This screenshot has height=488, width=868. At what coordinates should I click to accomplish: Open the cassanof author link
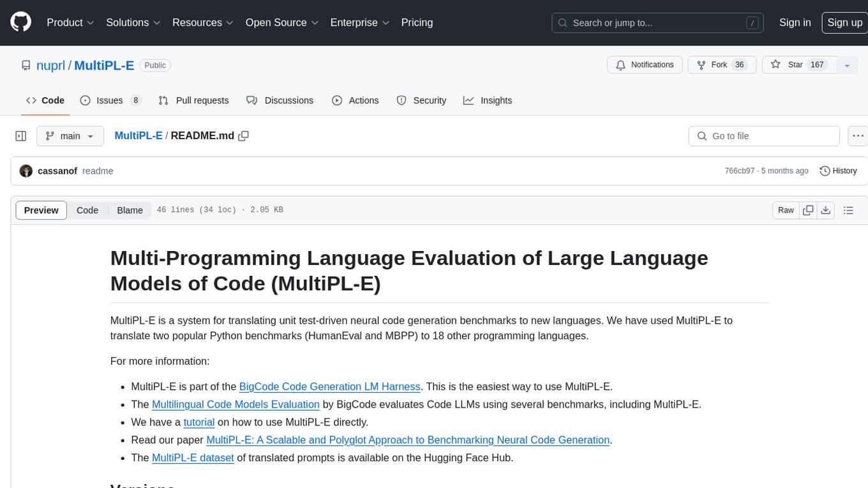click(x=57, y=171)
